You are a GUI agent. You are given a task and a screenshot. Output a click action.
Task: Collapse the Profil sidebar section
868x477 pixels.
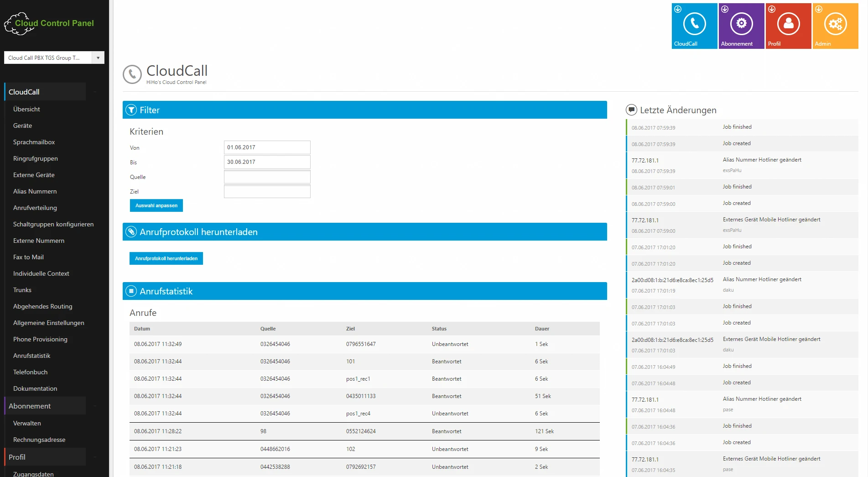tap(95, 457)
